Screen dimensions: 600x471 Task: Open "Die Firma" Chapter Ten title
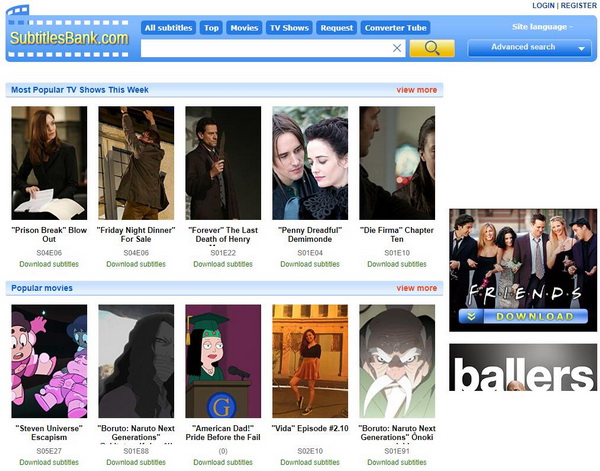tap(397, 235)
